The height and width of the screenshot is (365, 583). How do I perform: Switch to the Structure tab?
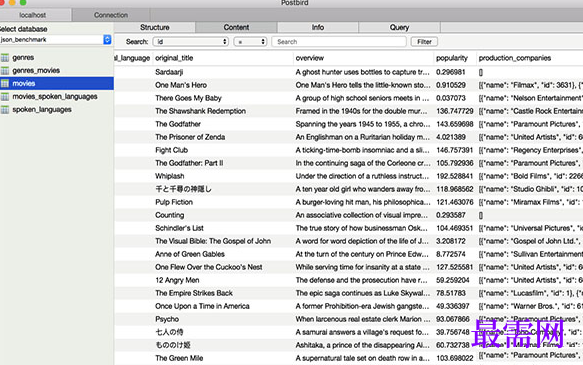(155, 27)
